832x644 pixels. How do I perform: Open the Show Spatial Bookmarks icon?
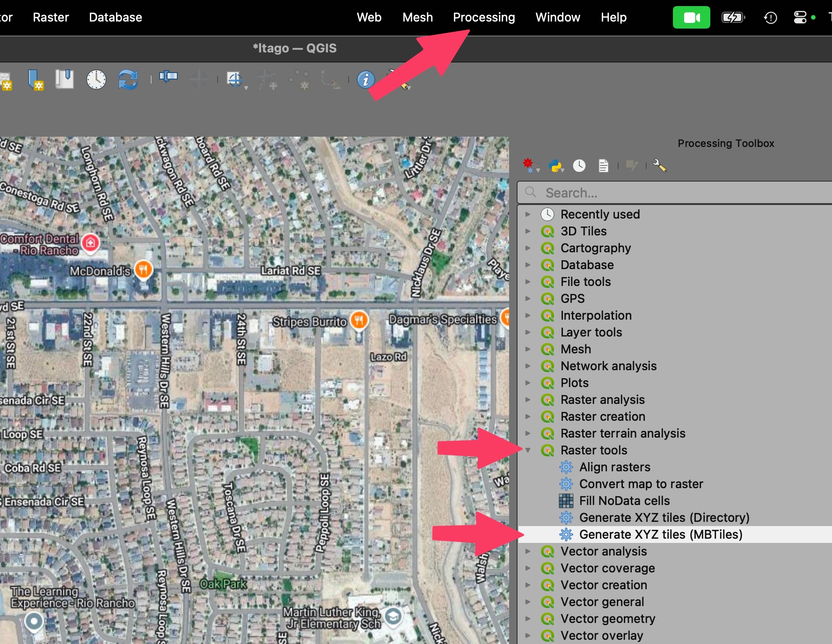[65, 79]
